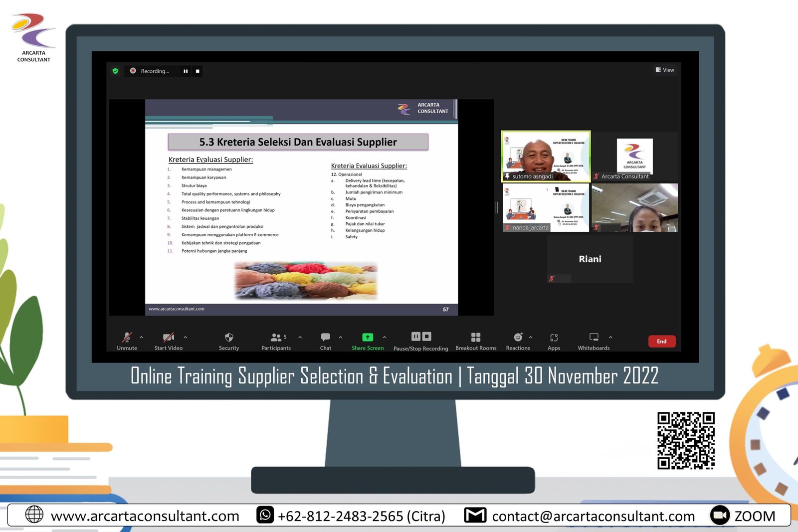Expand the Share Screen options arrow
Image resolution: width=798 pixels, height=532 pixels.
pos(385,338)
